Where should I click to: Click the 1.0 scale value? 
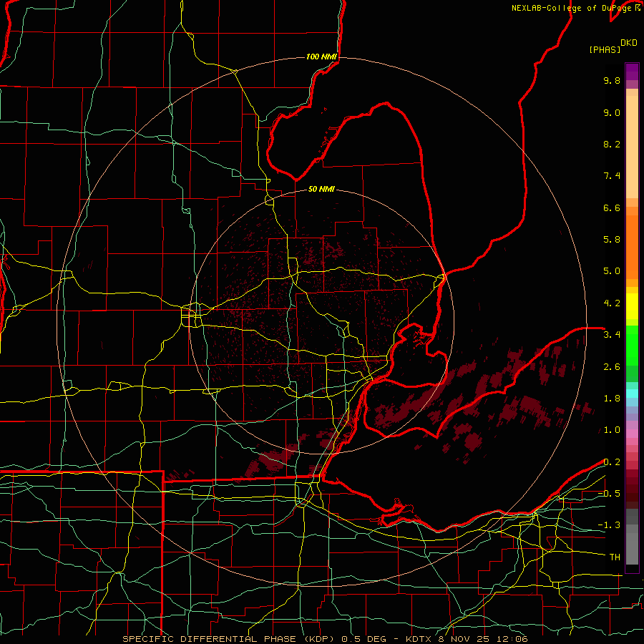click(x=612, y=430)
